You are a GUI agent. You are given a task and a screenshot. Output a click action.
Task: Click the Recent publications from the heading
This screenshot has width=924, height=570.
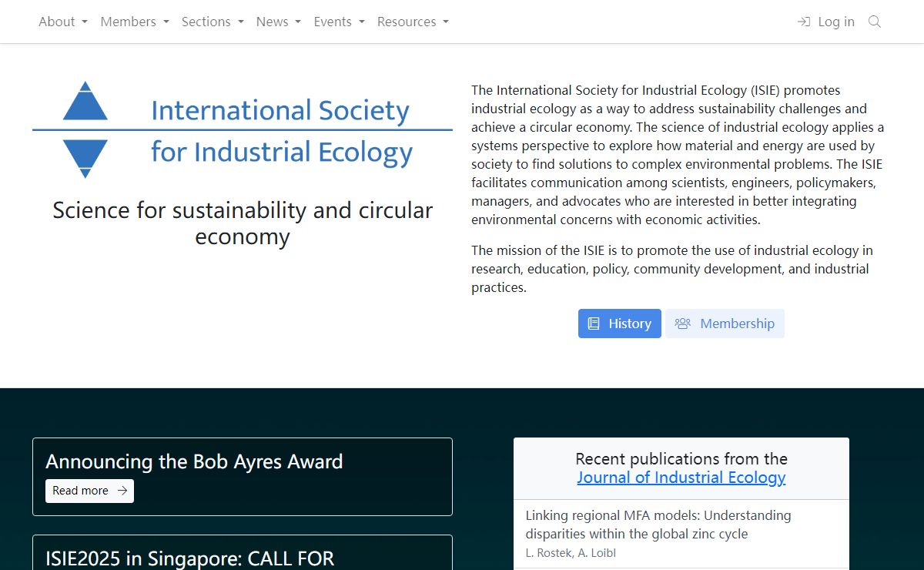(681, 459)
